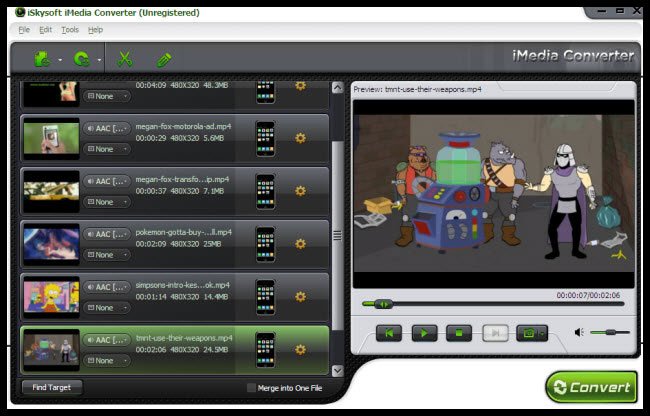Click iPhone output device icon for simpsons video
The width and height of the screenshot is (650, 416).
pyautogui.click(x=265, y=297)
